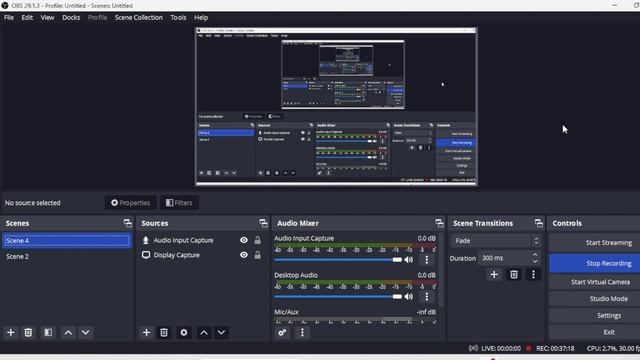Undock the Scene Transitions panel

[x=538, y=223]
